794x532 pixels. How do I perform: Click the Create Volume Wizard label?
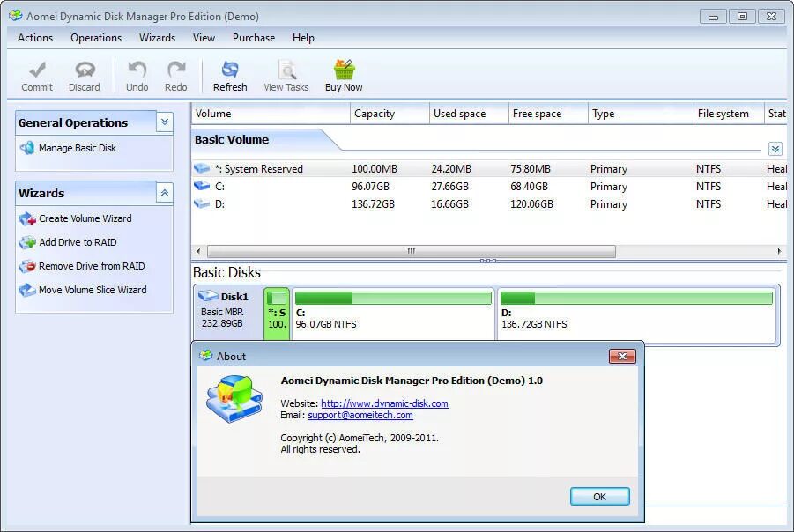point(85,218)
